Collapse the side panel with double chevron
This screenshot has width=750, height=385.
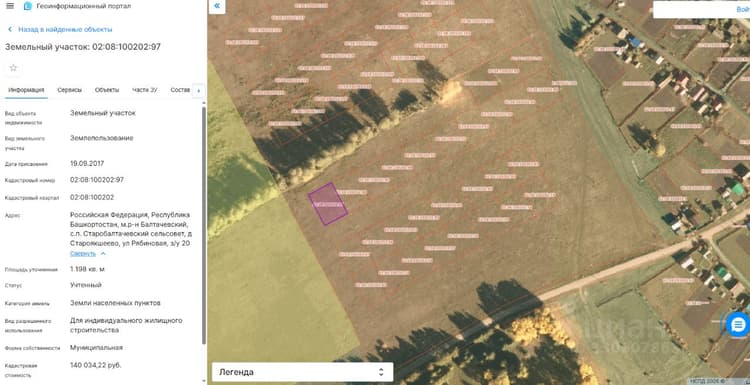pyautogui.click(x=217, y=6)
